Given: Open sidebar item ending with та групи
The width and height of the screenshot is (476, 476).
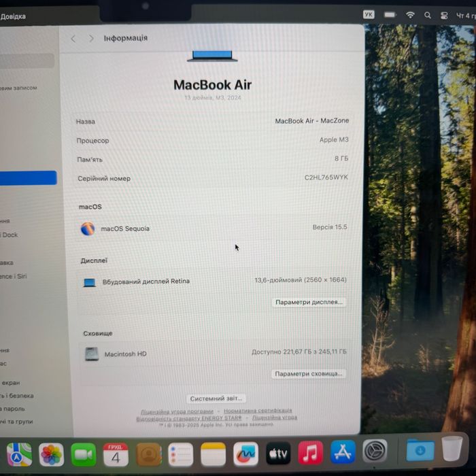Looking at the screenshot, I should [16, 422].
